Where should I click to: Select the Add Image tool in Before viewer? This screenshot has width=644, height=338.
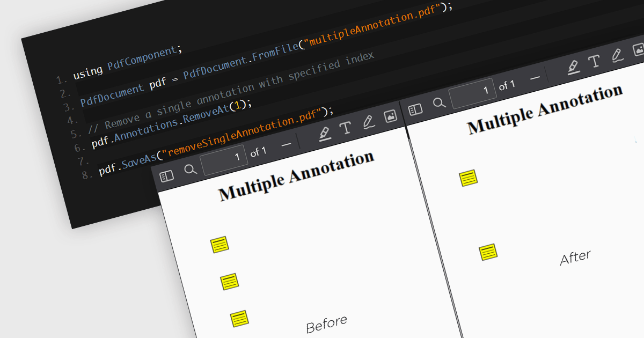pos(390,116)
